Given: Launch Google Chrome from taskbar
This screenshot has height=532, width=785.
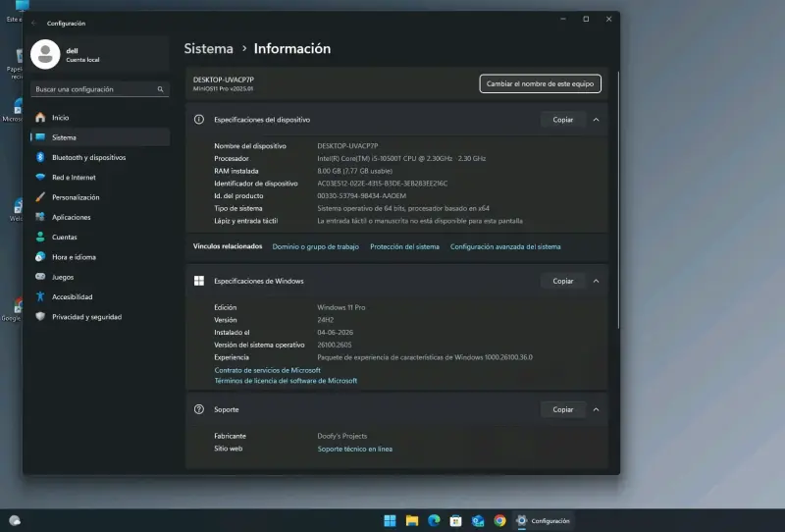Looking at the screenshot, I should pos(499,521).
